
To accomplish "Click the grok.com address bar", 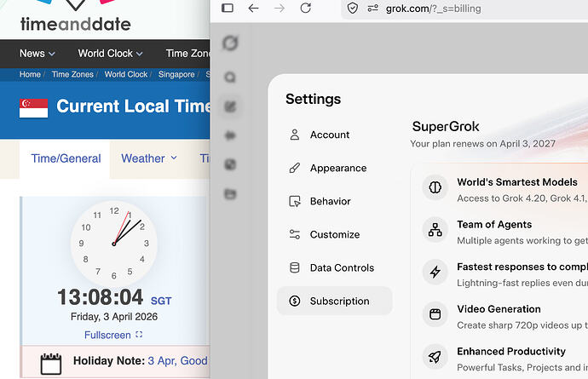I will click(x=464, y=9).
